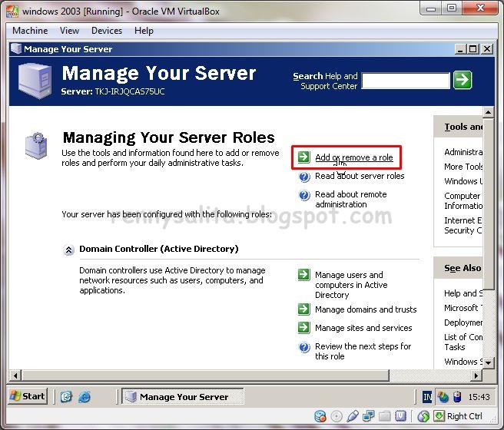Open Manage domains and trusts link
504x430 pixels.
(x=366, y=309)
